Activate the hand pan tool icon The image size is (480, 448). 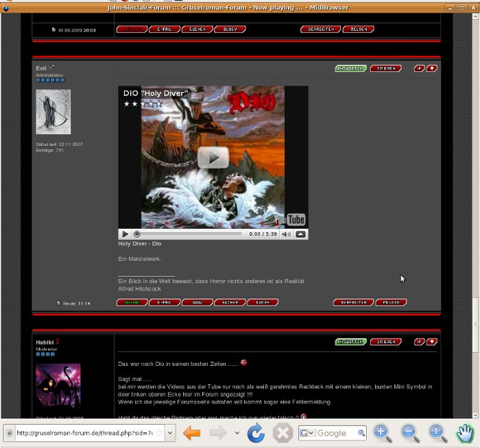point(466,433)
